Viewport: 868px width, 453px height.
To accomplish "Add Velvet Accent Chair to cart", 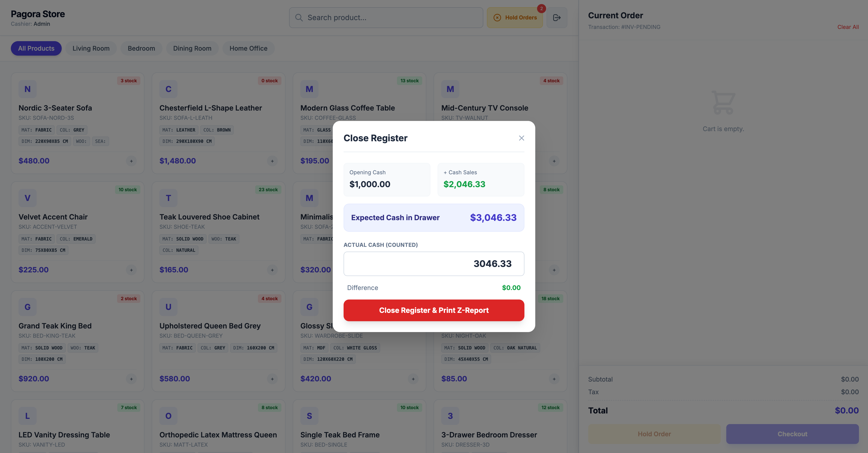I will point(131,270).
